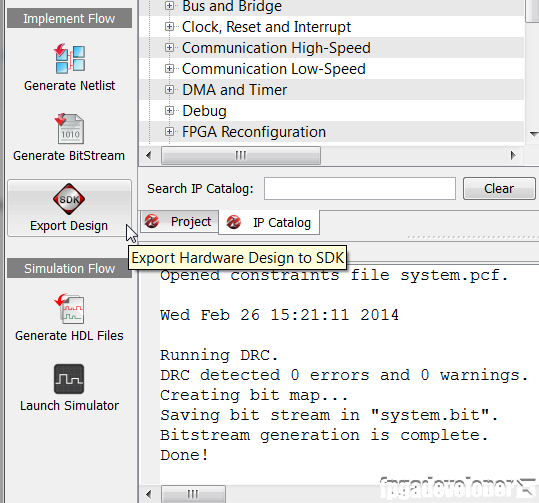Click the Project tab's red icon
Image resolution: width=539 pixels, height=503 pixels.
[x=152, y=221]
